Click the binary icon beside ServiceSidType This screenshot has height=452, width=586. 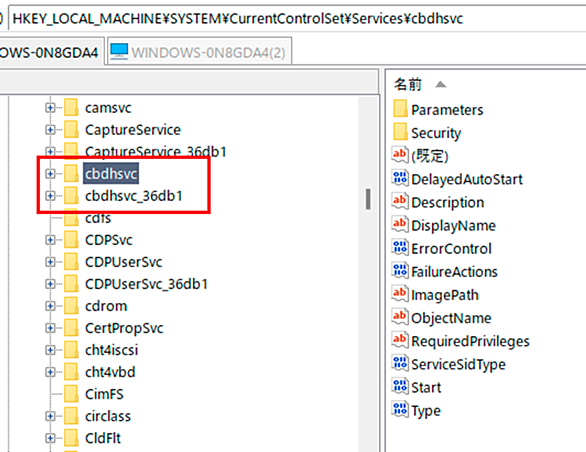coord(400,364)
